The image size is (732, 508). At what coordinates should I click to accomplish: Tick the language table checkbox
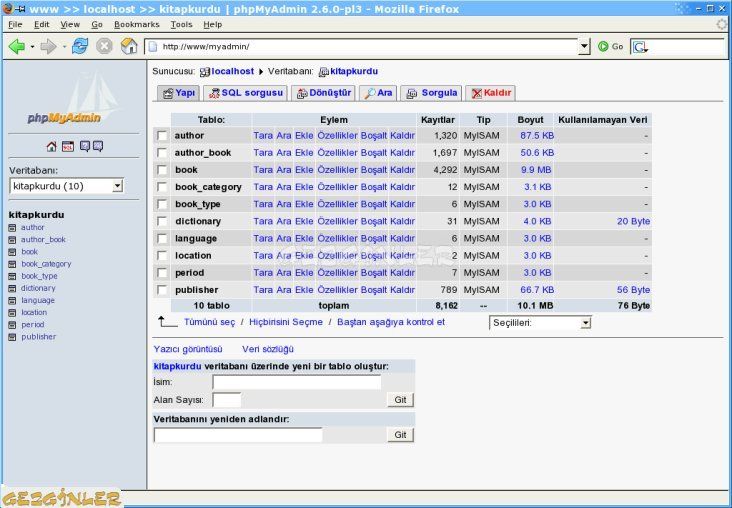(162, 239)
